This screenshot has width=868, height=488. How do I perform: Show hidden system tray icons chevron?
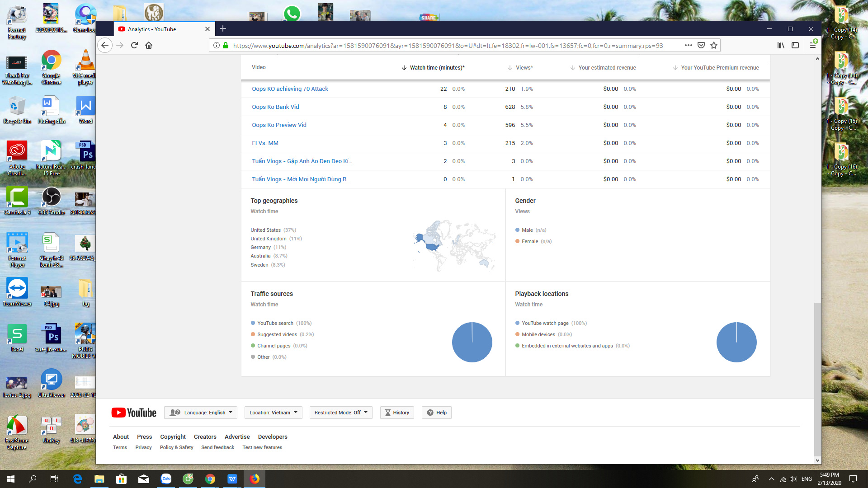pyautogui.click(x=771, y=479)
